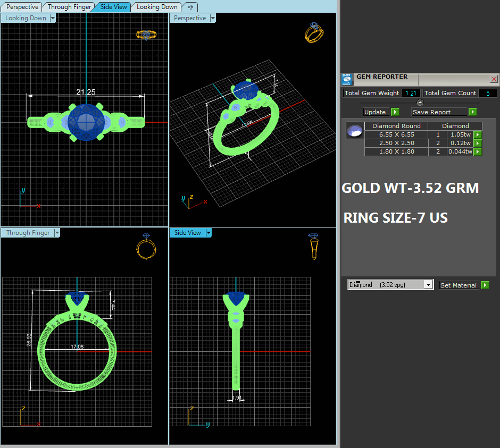Click the round diamond gem thumbnail
Image resolution: width=500 pixels, height=448 pixels.
pos(355,131)
